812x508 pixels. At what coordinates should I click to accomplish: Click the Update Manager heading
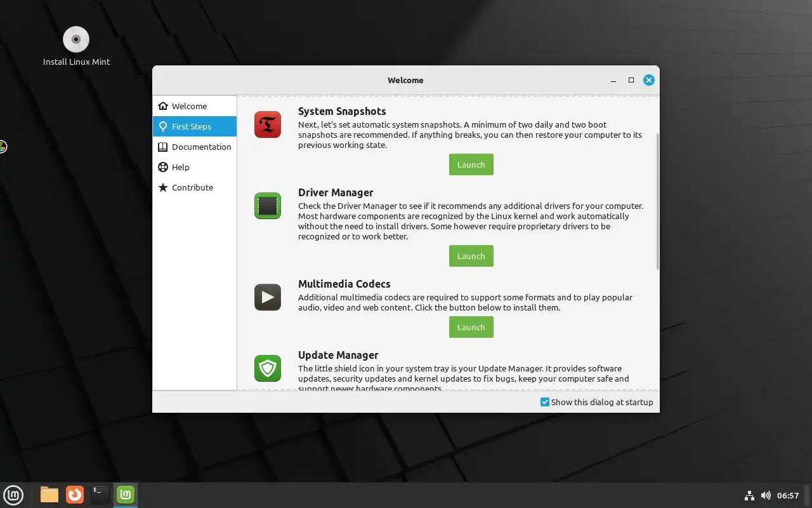pyautogui.click(x=338, y=355)
